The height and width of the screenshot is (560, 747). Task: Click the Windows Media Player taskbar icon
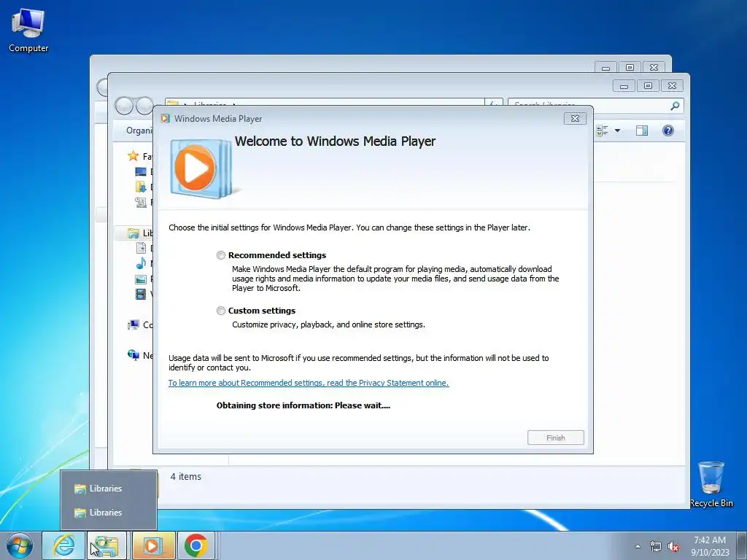click(x=153, y=545)
